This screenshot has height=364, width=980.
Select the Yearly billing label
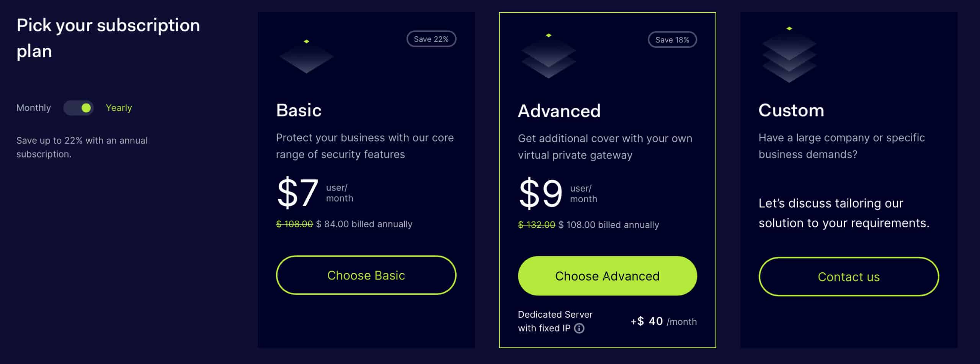(x=119, y=108)
